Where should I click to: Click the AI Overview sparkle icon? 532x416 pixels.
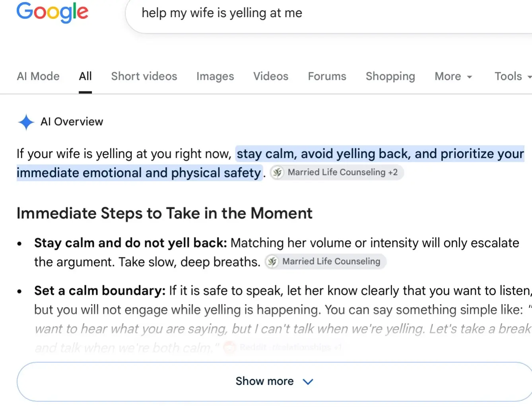[x=26, y=122]
